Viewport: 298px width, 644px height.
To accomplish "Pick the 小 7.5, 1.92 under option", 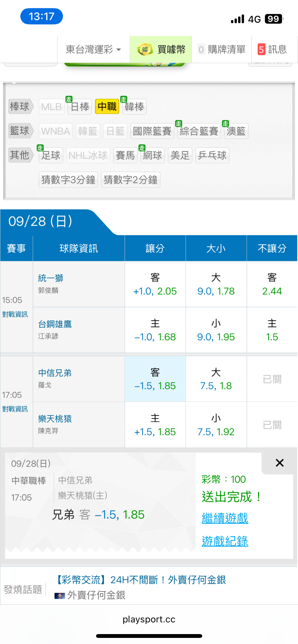I will pyautogui.click(x=216, y=425).
